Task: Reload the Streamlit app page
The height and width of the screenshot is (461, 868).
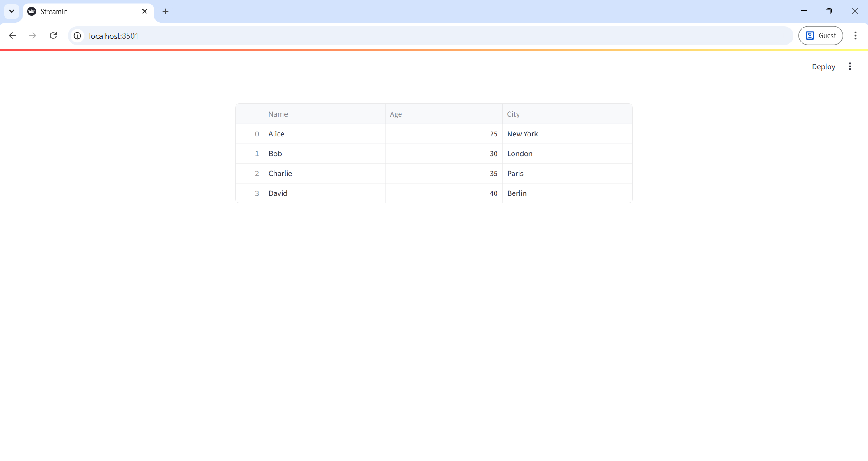Action: pyautogui.click(x=53, y=36)
